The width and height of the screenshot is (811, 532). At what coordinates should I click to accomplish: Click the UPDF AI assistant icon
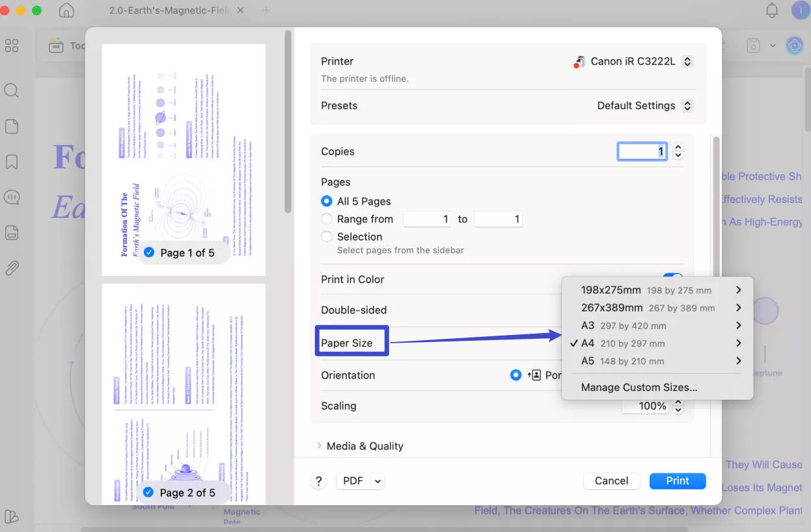pos(794,46)
